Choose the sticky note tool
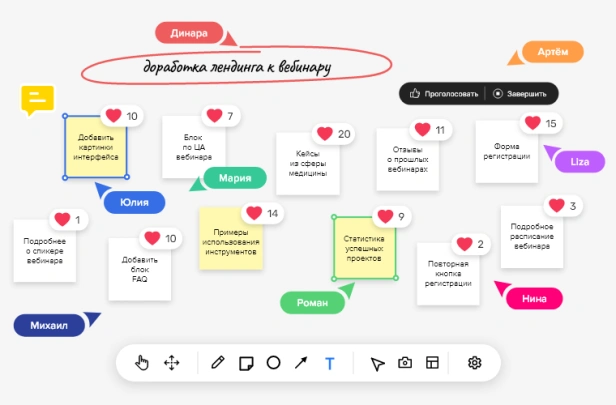The width and height of the screenshot is (616, 405). (x=246, y=363)
